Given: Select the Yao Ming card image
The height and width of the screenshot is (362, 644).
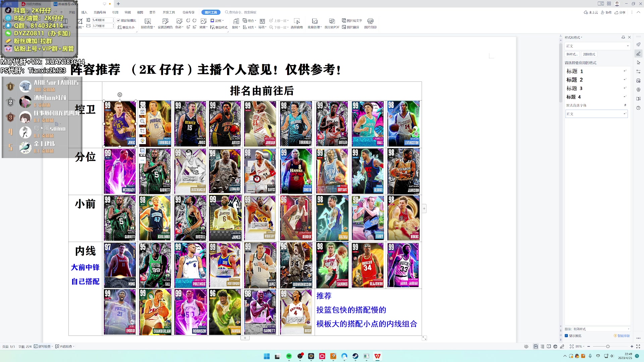Looking at the screenshot, I should pos(120,265).
